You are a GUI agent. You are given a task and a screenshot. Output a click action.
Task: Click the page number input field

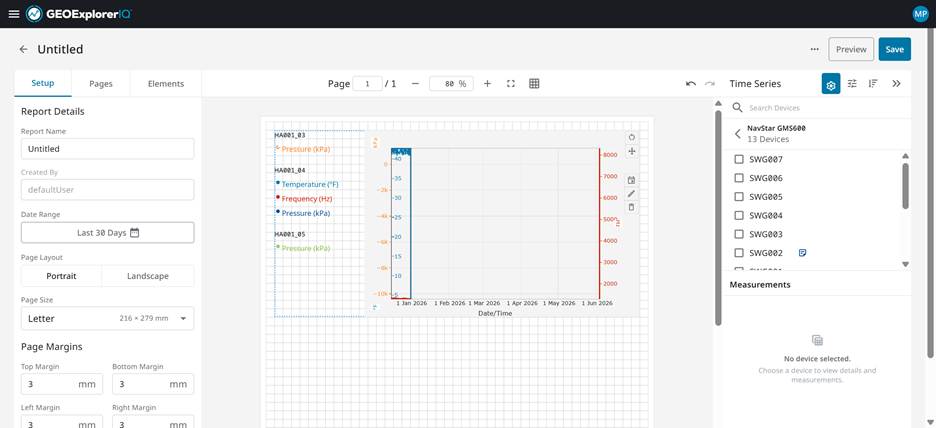[x=367, y=84]
